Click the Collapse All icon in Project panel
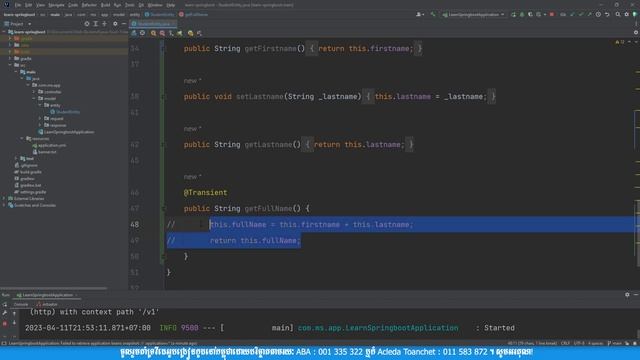 click(x=104, y=24)
